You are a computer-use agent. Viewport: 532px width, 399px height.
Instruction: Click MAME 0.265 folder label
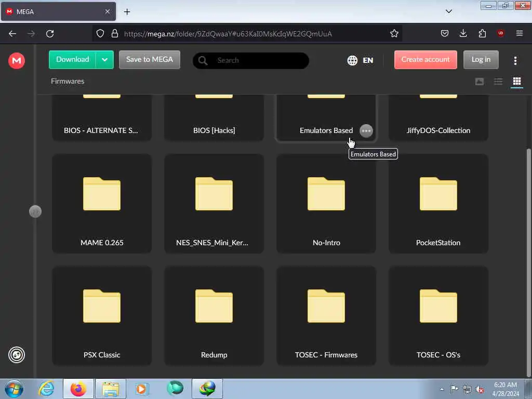pos(102,243)
